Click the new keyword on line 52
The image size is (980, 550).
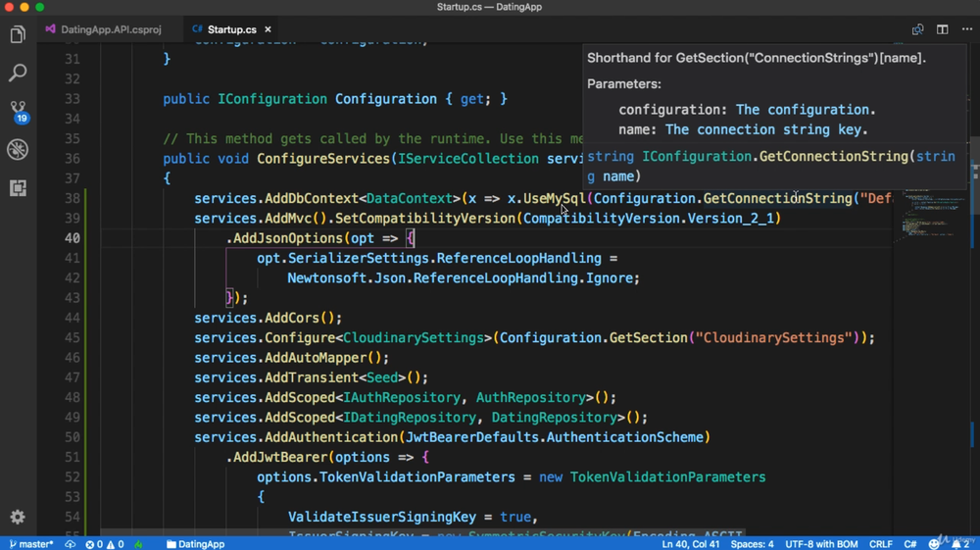(x=551, y=476)
